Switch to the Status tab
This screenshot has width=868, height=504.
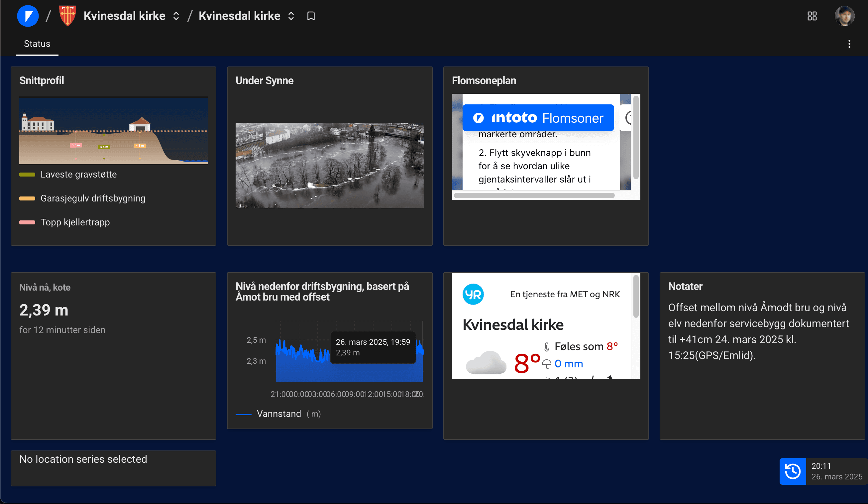coord(37,44)
